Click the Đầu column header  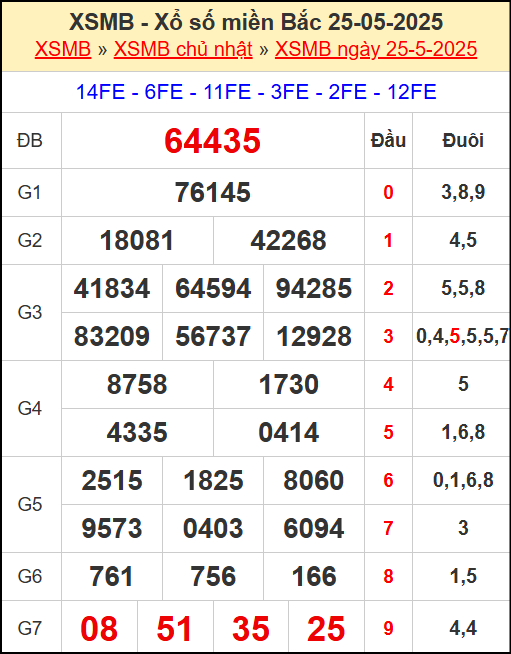tap(388, 141)
